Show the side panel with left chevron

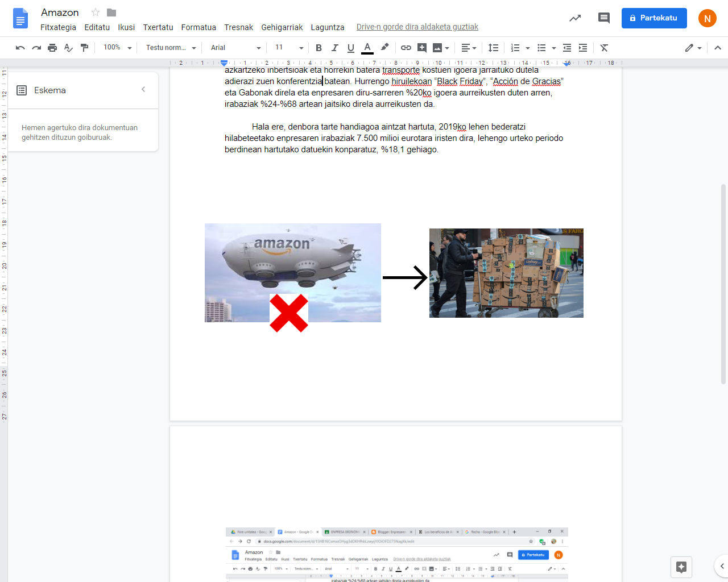click(722, 566)
